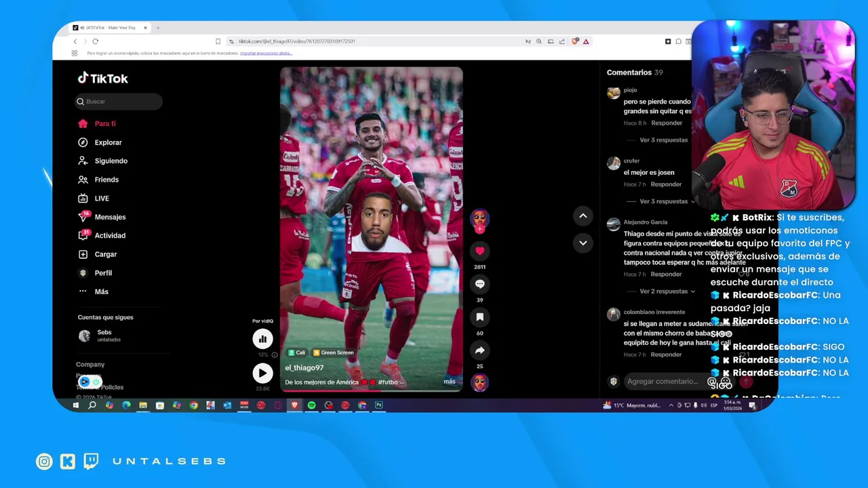
Task: Open the Actividad notifications
Action: coord(102,236)
